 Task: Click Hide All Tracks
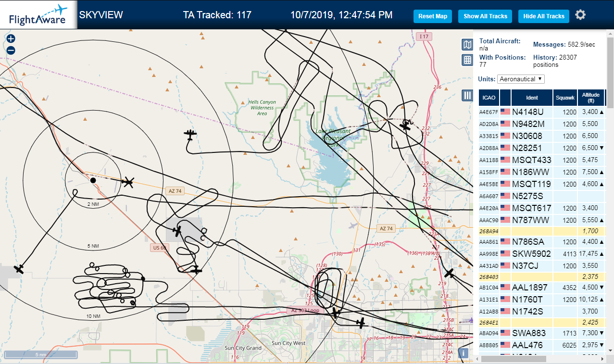click(544, 16)
